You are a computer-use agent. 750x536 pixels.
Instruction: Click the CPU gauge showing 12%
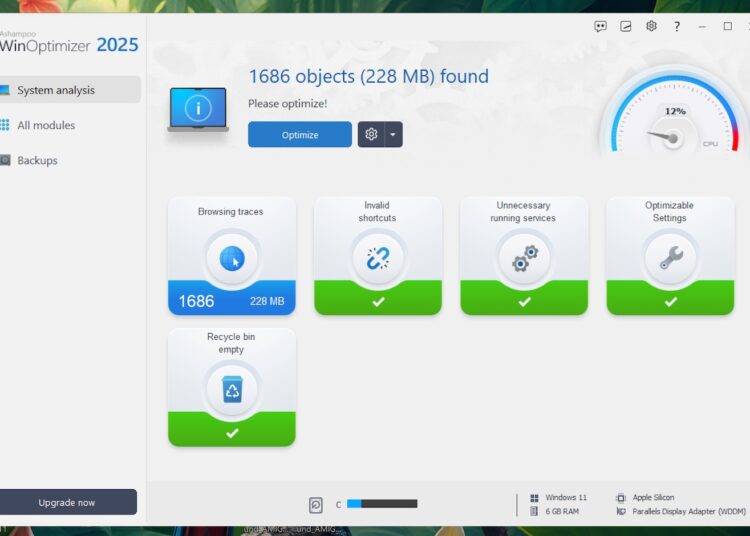pyautogui.click(x=675, y=112)
